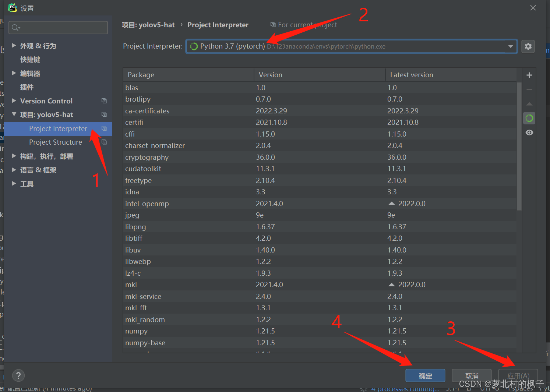Select the numpy package row

point(320,331)
